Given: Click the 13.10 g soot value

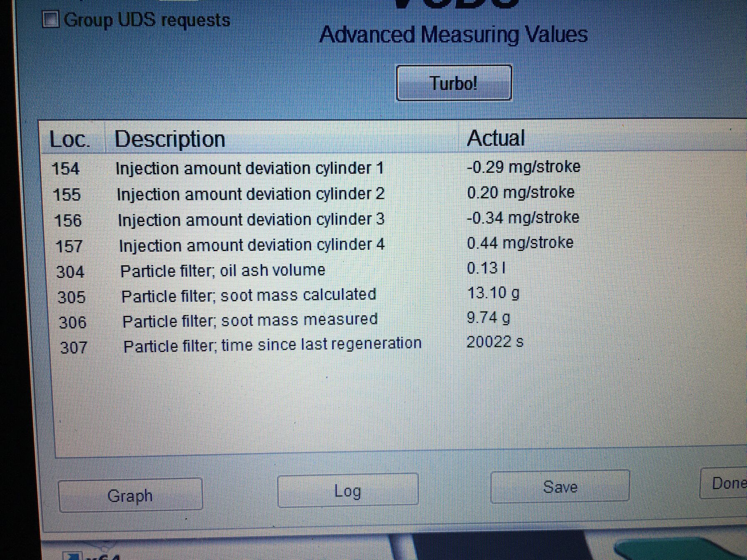Looking at the screenshot, I should (493, 293).
